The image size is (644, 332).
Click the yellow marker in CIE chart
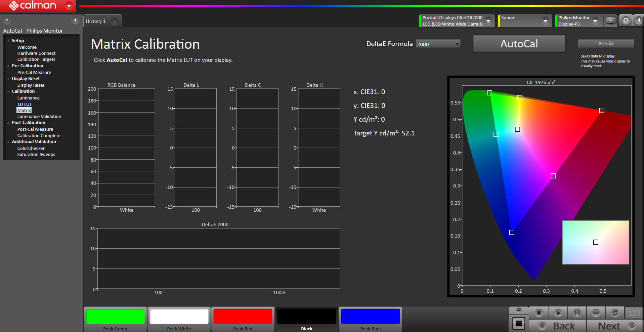pyautogui.click(x=520, y=97)
